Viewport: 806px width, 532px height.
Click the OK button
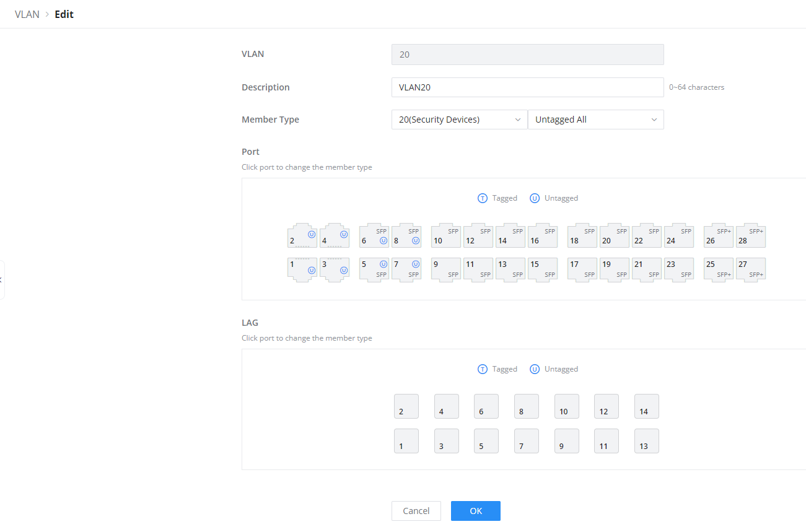(476, 511)
